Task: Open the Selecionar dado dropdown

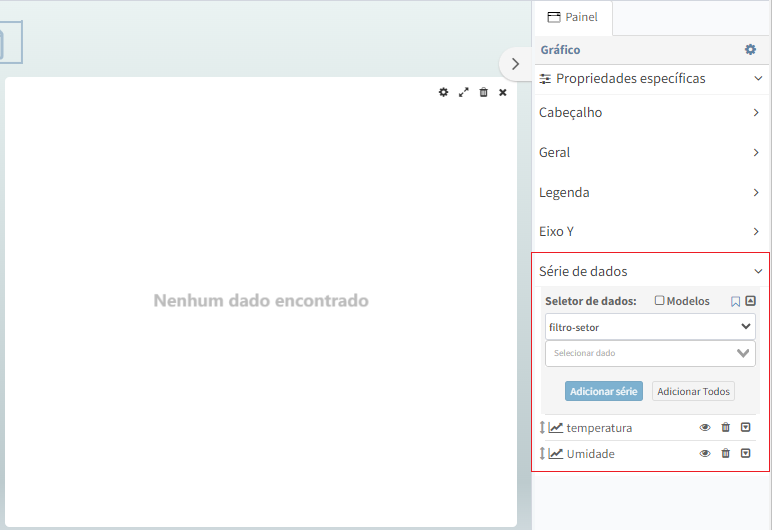Action: [650, 353]
